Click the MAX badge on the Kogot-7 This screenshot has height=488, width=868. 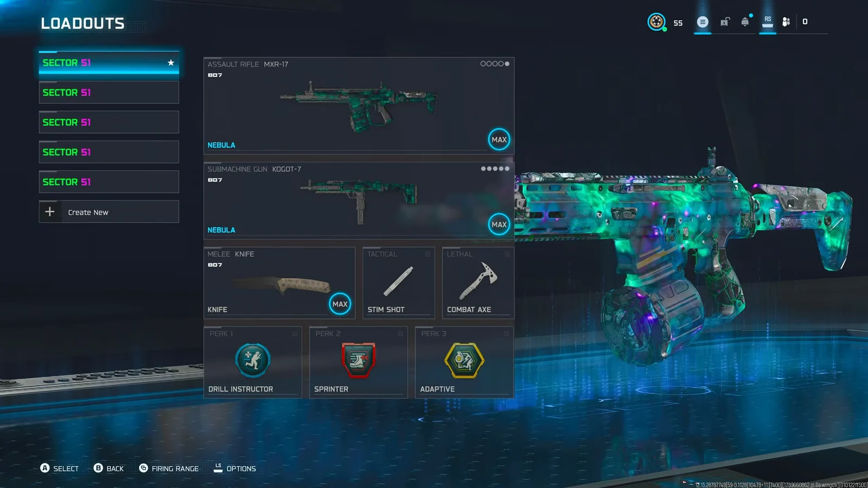click(499, 224)
